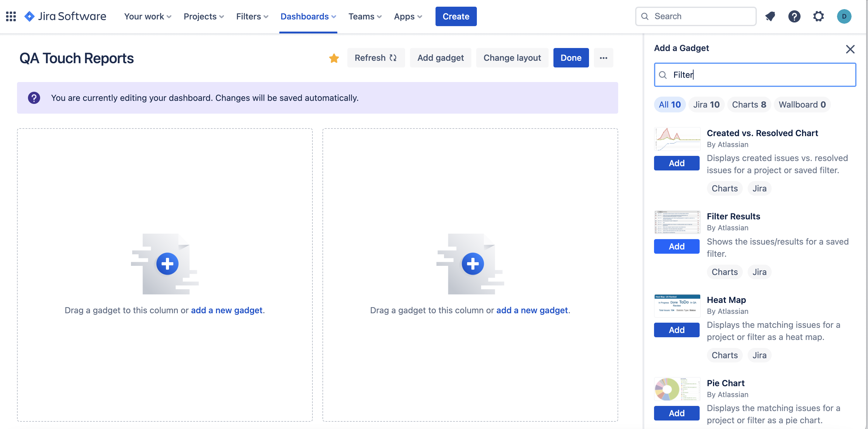
Task: Click the Add a Gadget panel heading
Action: pyautogui.click(x=681, y=48)
